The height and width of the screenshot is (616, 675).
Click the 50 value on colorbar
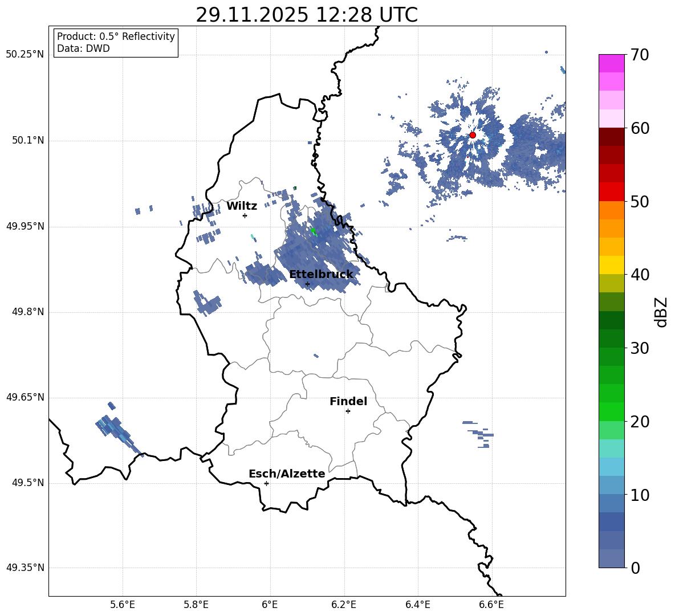[640, 201]
